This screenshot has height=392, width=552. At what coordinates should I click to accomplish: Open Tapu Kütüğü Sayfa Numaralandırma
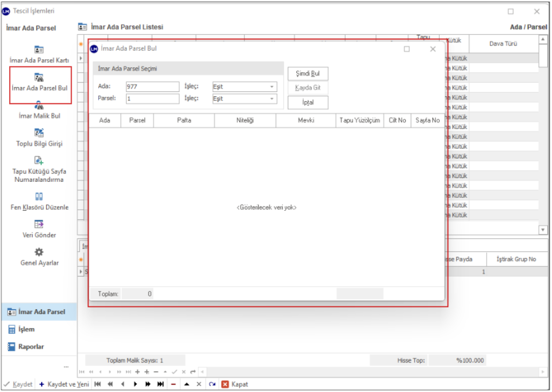(x=39, y=161)
